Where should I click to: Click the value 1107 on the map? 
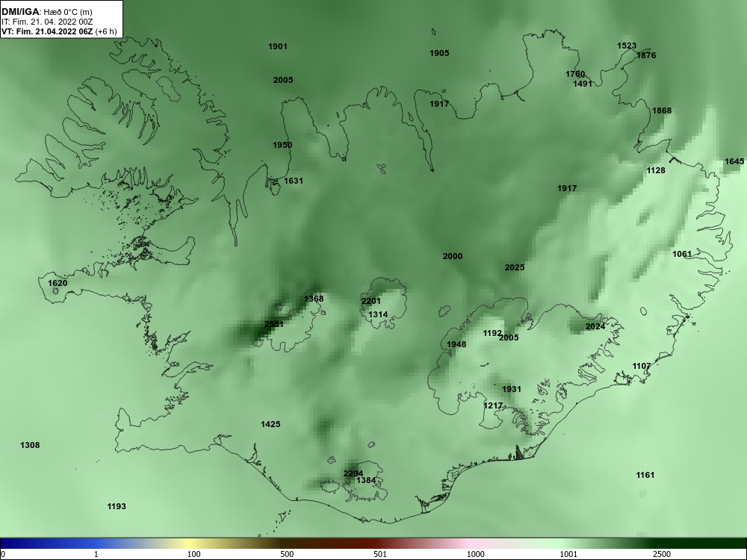(x=642, y=366)
